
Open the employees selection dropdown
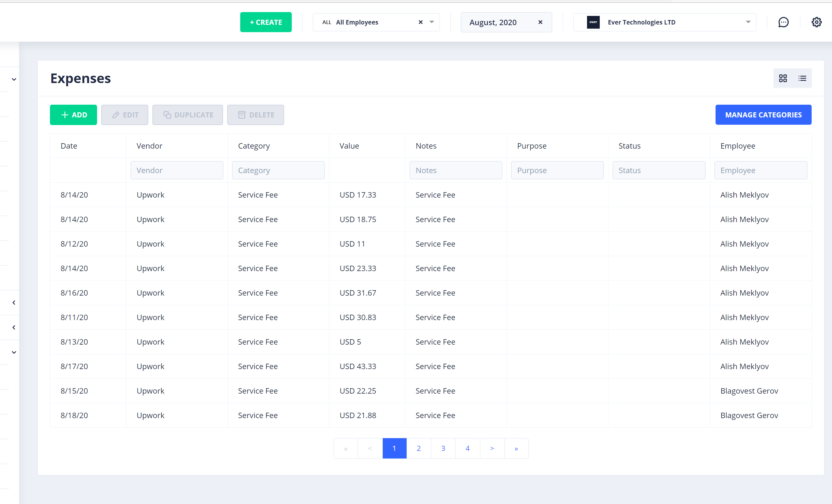[x=431, y=22]
